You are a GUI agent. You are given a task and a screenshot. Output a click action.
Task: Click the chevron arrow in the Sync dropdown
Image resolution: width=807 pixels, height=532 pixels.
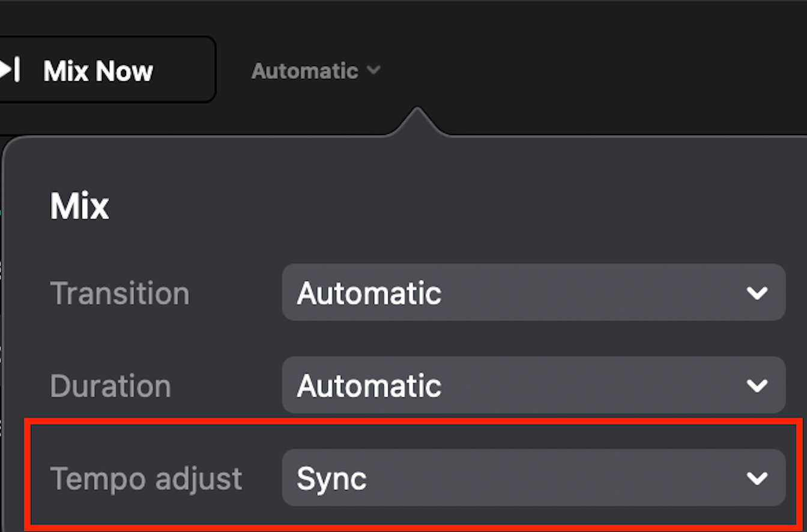[757, 478]
